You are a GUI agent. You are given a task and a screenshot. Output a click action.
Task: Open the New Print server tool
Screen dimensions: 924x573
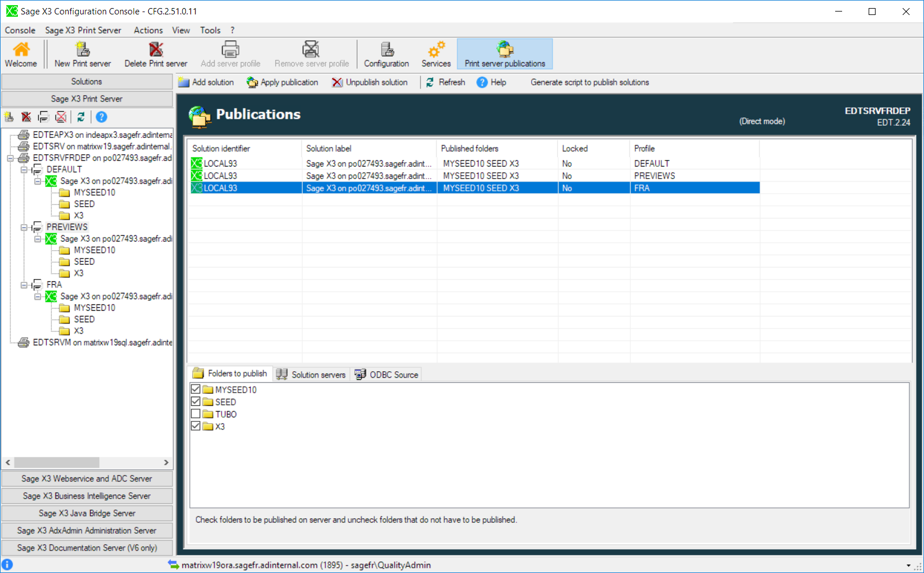[x=82, y=54]
